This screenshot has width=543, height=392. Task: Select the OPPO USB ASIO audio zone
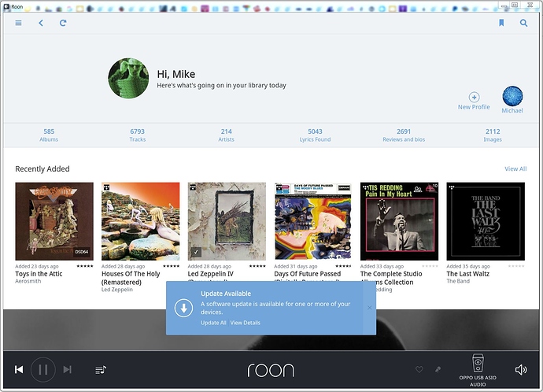(478, 370)
